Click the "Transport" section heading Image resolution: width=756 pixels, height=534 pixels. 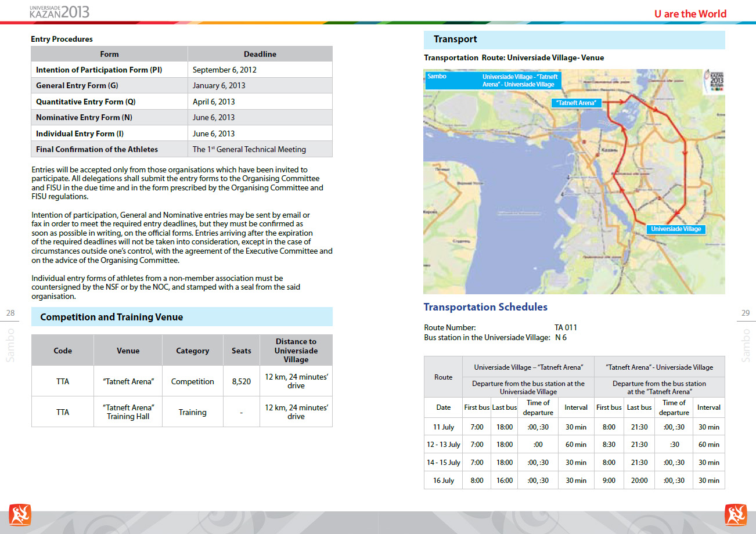click(x=455, y=39)
